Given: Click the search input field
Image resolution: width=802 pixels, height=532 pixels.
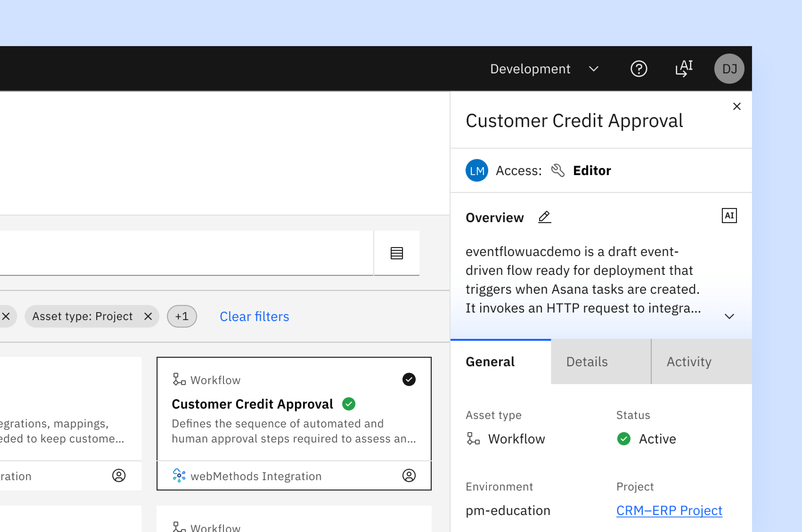Looking at the screenshot, I should (187, 253).
